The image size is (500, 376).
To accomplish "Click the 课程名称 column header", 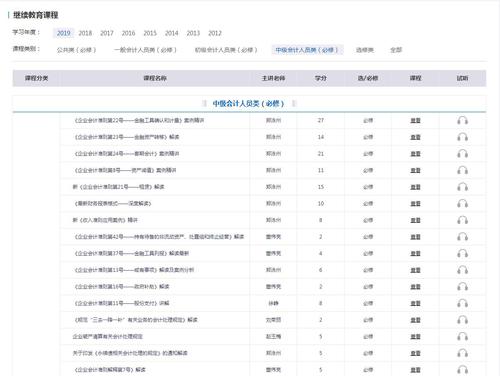I will tap(155, 78).
